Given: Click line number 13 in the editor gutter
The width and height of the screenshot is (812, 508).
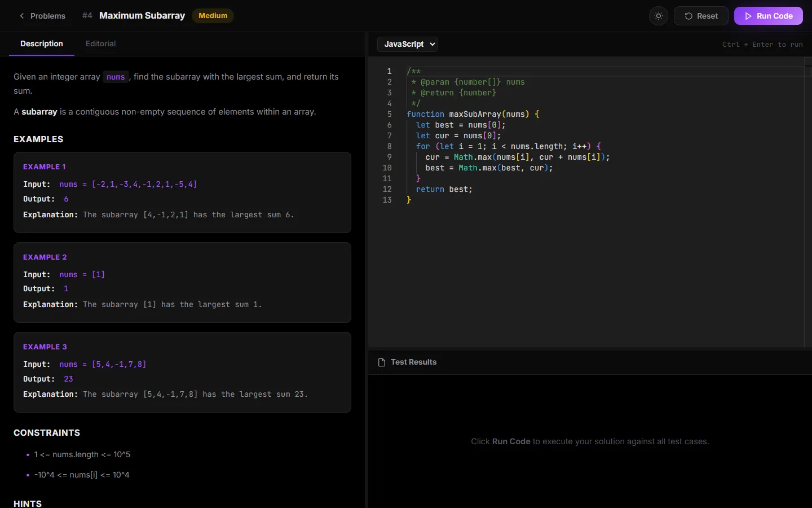Looking at the screenshot, I should point(387,200).
